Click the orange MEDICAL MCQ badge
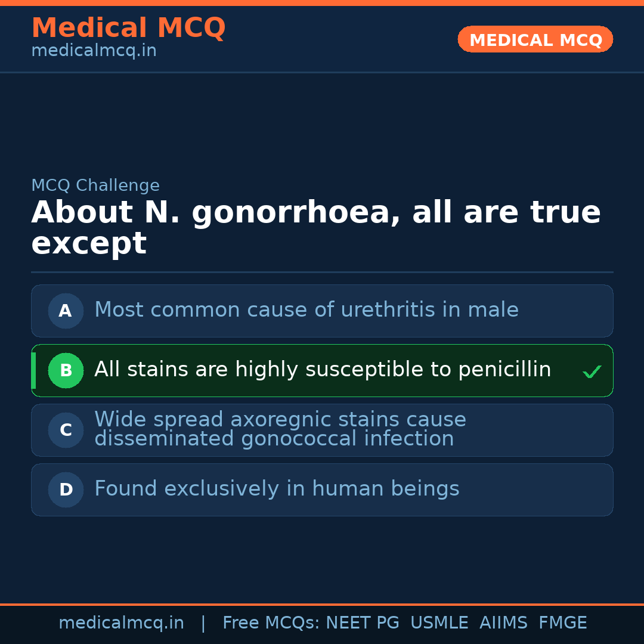644x644 pixels. pyautogui.click(x=535, y=39)
